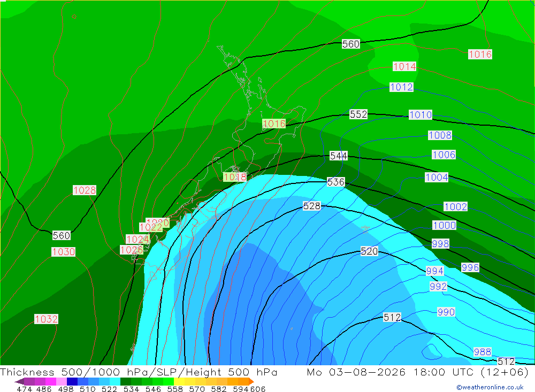Select the purple arrow at legend's low end

pos(19,381)
